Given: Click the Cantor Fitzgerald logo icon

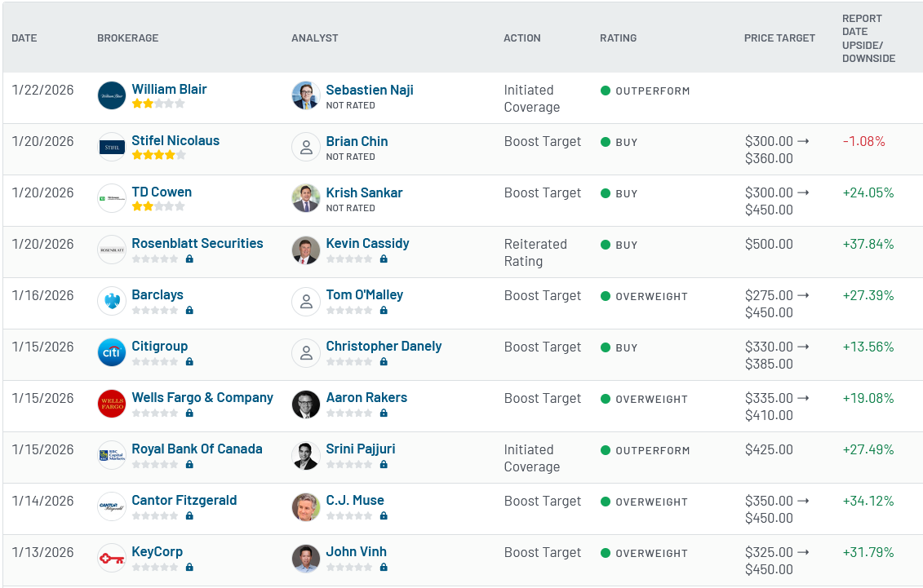Looking at the screenshot, I should point(111,506).
